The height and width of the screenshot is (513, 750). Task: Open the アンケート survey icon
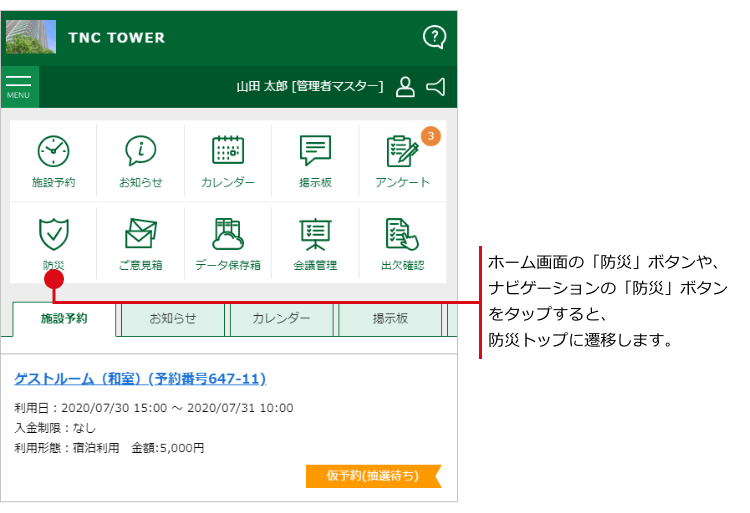[x=402, y=152]
